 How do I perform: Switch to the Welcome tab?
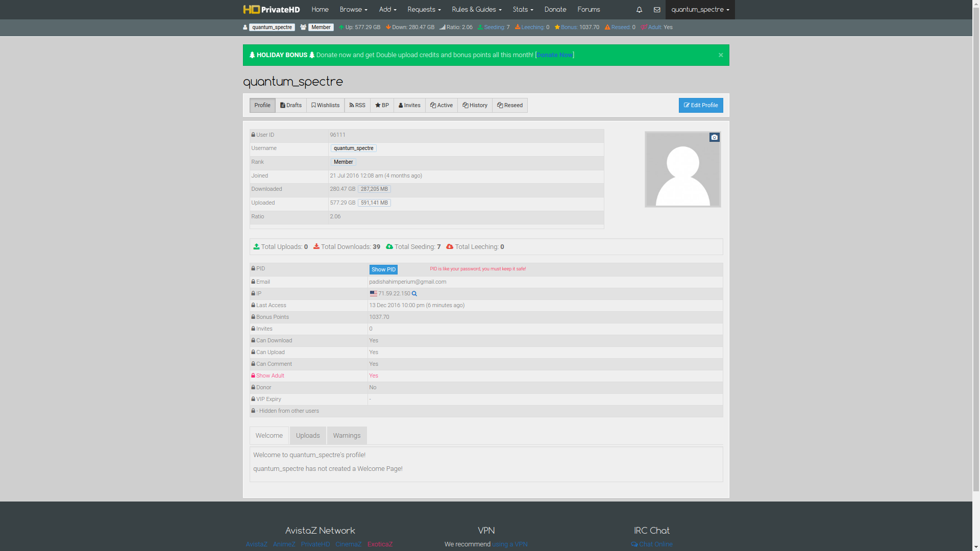pos(269,436)
